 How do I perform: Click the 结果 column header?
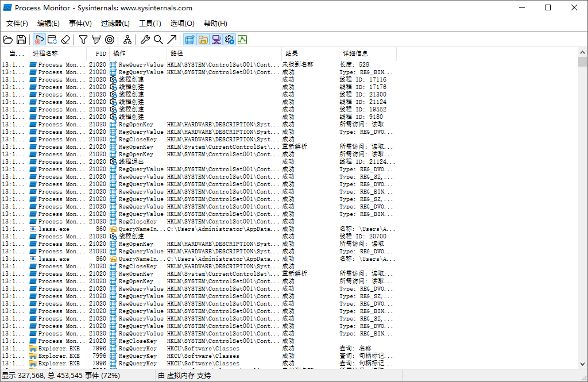[310, 53]
